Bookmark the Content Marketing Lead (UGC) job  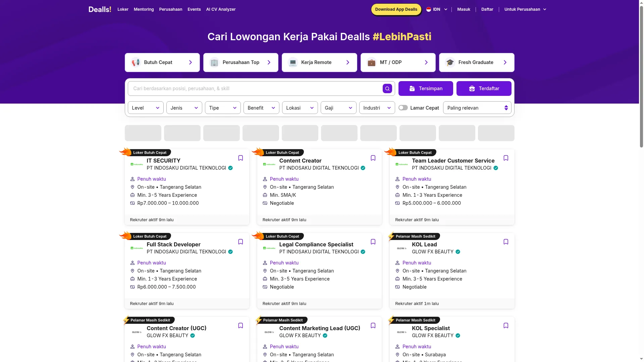point(373,325)
